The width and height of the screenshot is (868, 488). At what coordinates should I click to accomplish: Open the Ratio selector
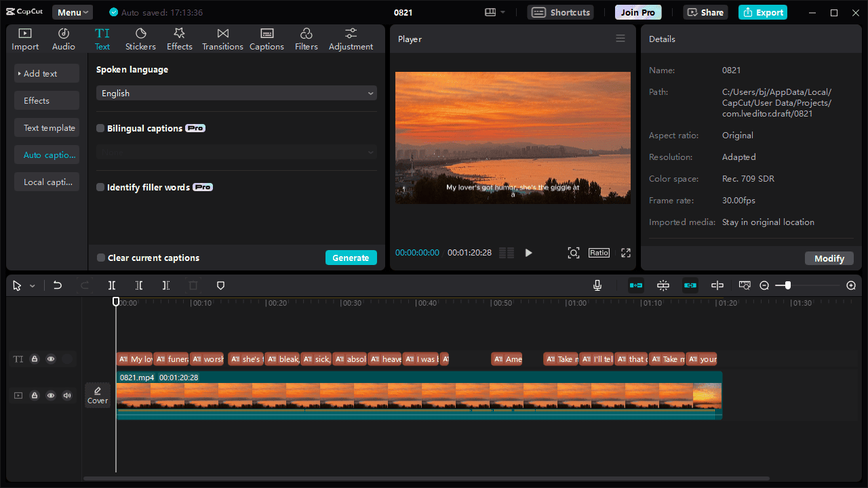pos(599,253)
